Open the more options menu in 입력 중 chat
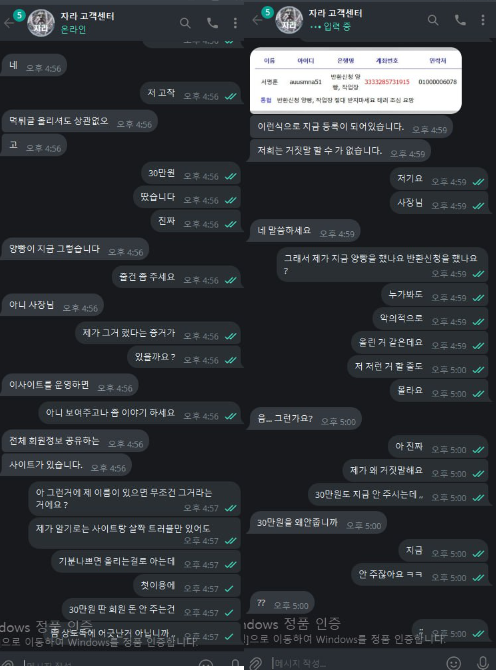 tap(483, 20)
